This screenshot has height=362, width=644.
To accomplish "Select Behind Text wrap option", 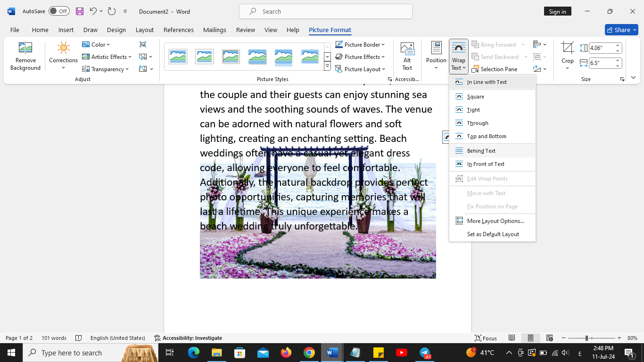I will click(x=492, y=151).
